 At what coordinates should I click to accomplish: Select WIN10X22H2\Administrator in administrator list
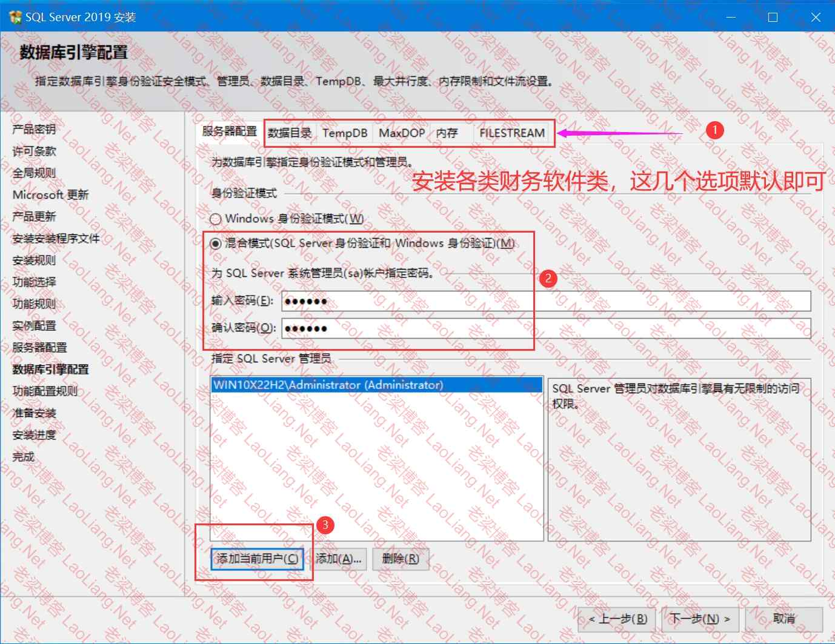(328, 385)
